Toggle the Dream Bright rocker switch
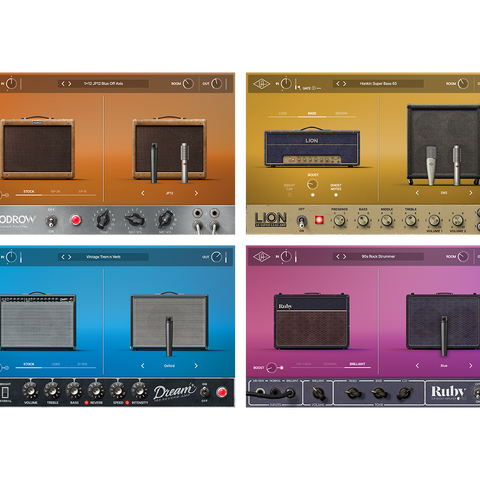480x480 pixels. point(5,393)
